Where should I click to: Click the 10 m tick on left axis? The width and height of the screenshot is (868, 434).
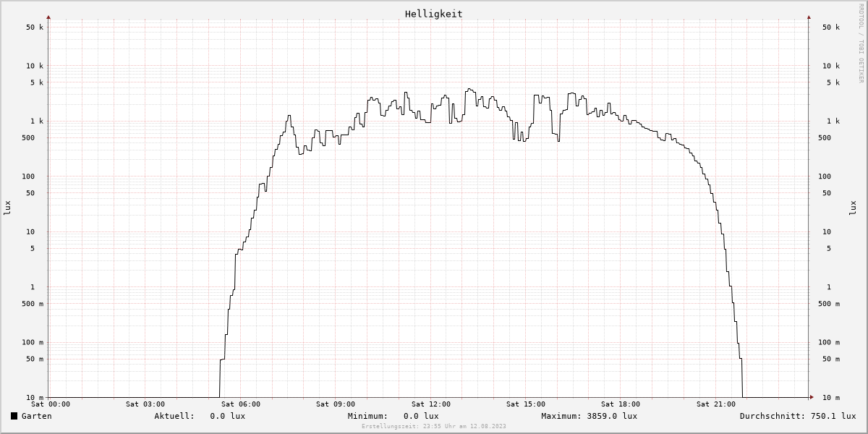click(x=34, y=398)
